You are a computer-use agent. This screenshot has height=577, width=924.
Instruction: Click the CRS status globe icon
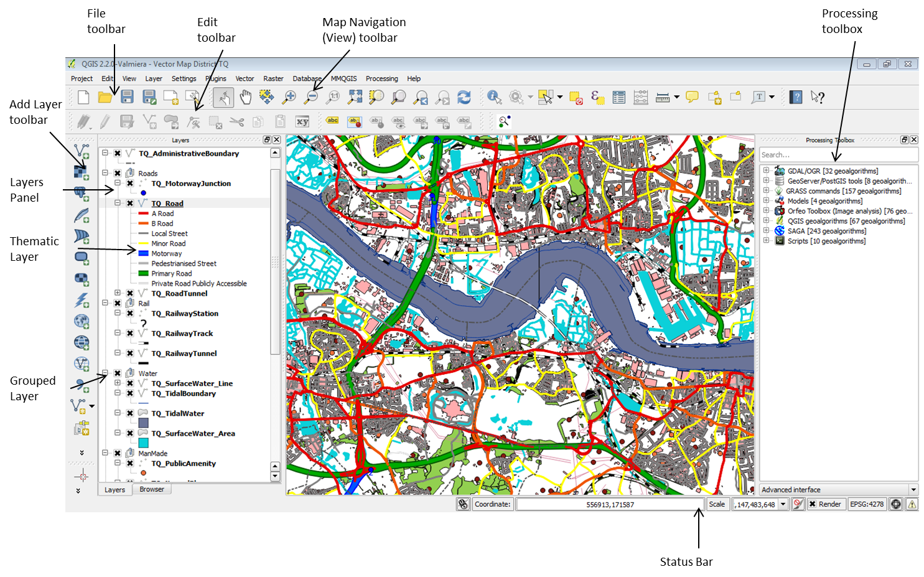pyautogui.click(x=896, y=504)
